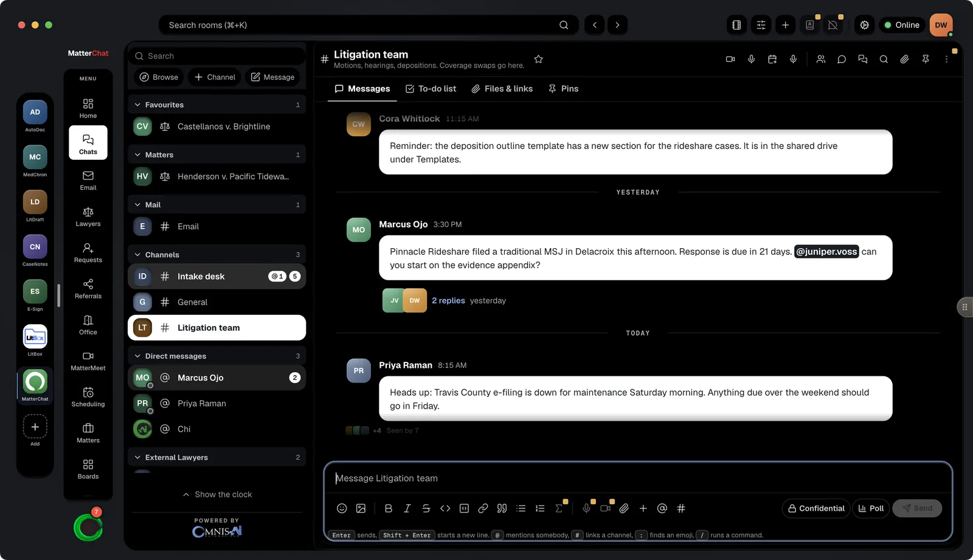Toggle Confidential mode for the message
The width and height of the screenshot is (973, 560).
point(816,508)
